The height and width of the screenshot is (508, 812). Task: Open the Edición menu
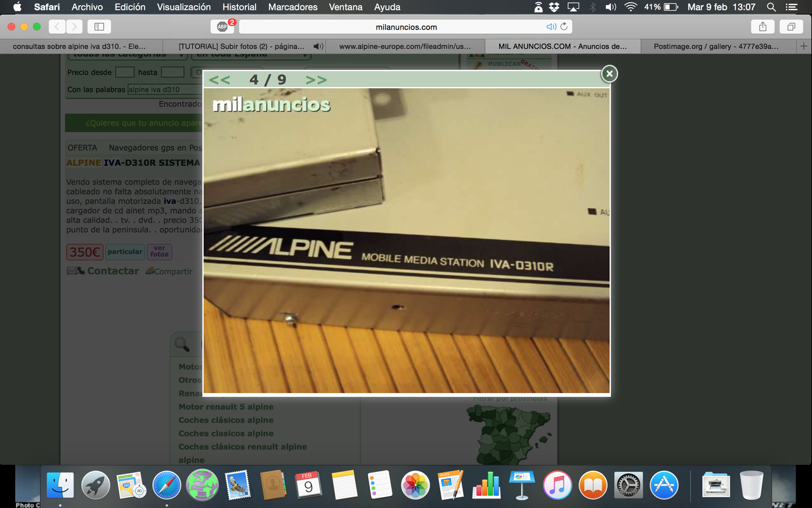[x=130, y=7]
